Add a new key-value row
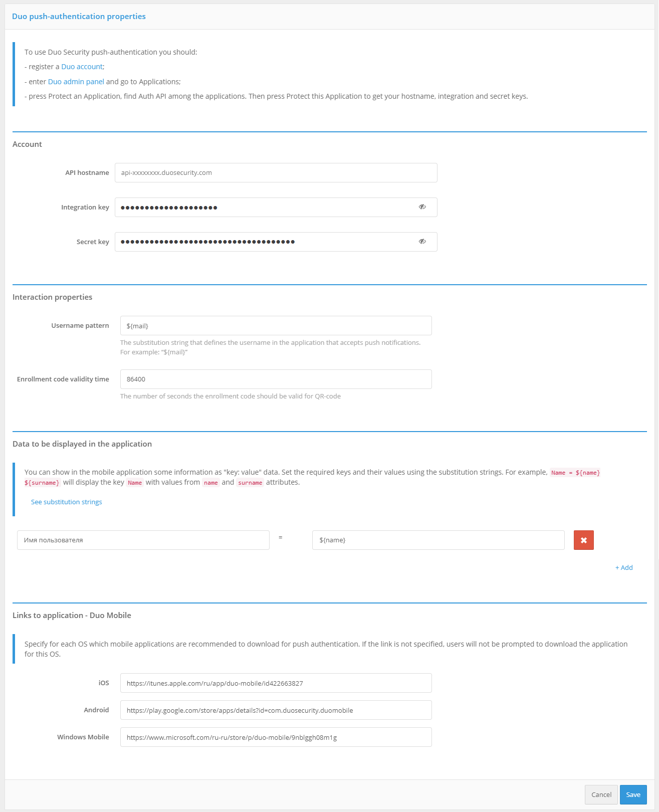Screen dimensions: 659x812 (624, 567)
